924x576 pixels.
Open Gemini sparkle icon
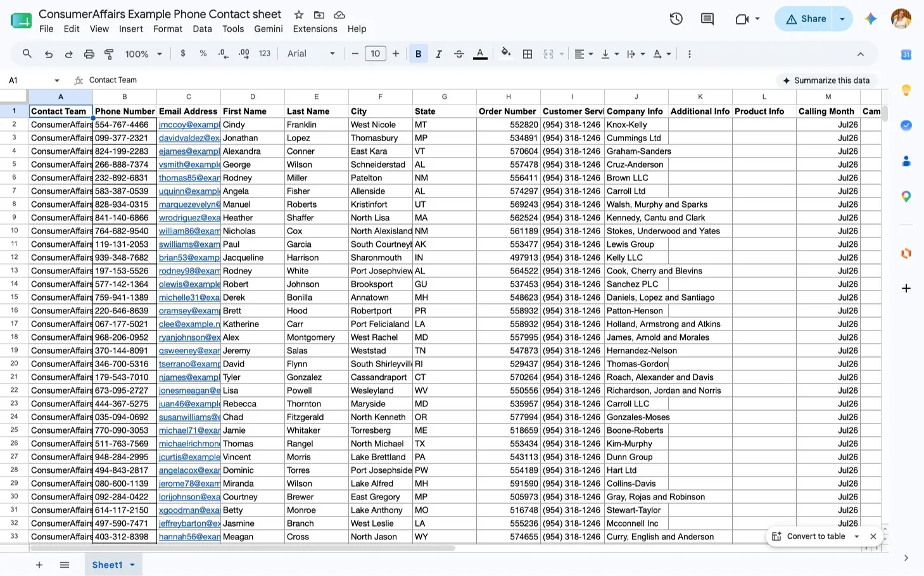pyautogui.click(x=871, y=19)
